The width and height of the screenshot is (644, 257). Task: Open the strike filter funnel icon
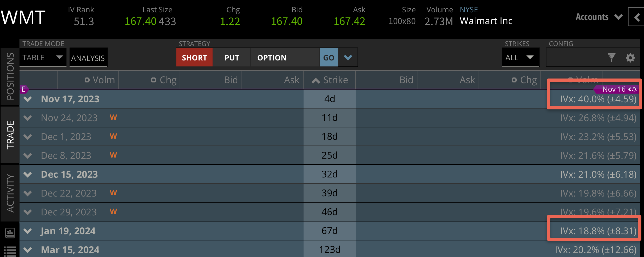click(x=611, y=58)
